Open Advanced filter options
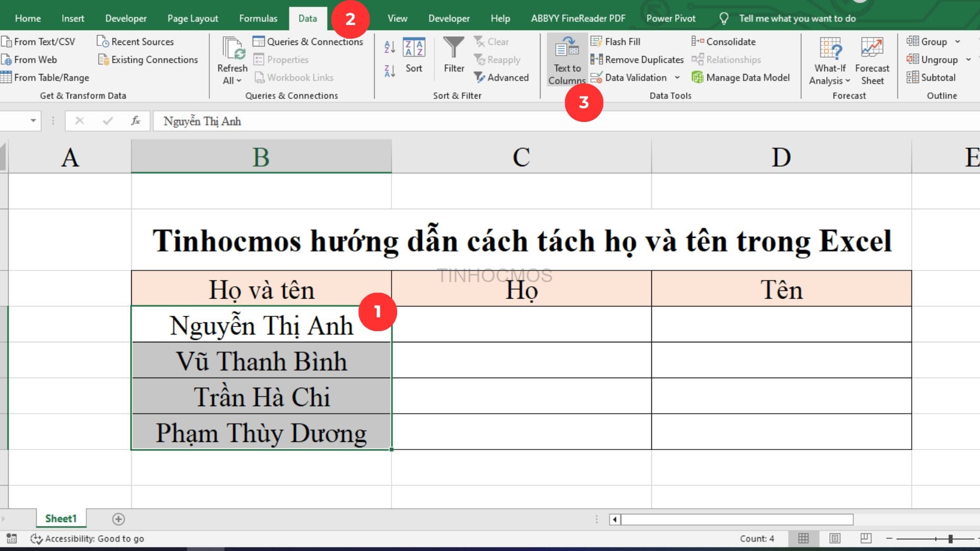The image size is (980, 551). pos(501,78)
